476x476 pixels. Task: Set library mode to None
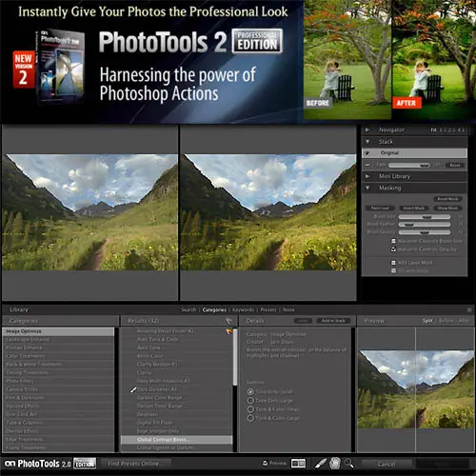point(288,309)
